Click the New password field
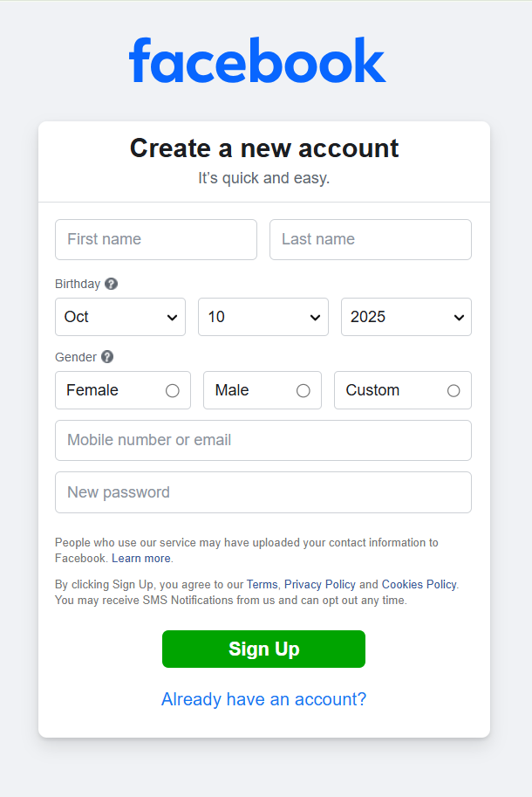This screenshot has height=797, width=532. coord(263,492)
